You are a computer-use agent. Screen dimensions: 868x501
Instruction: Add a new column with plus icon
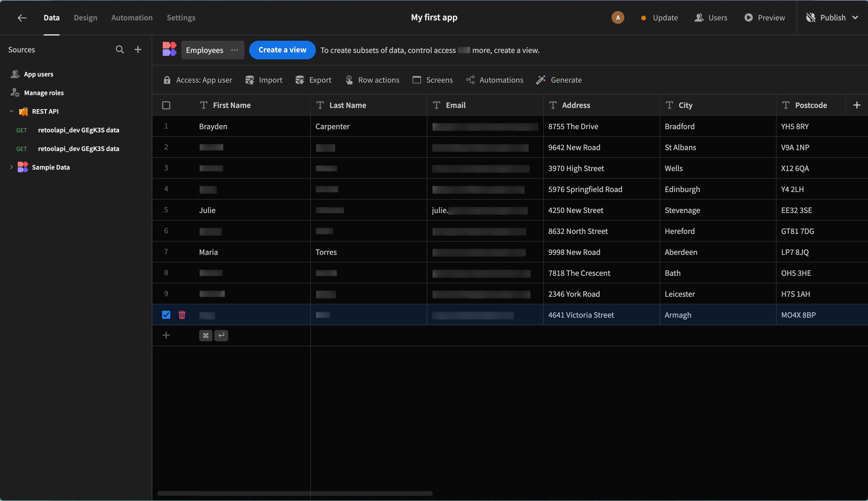(x=857, y=105)
